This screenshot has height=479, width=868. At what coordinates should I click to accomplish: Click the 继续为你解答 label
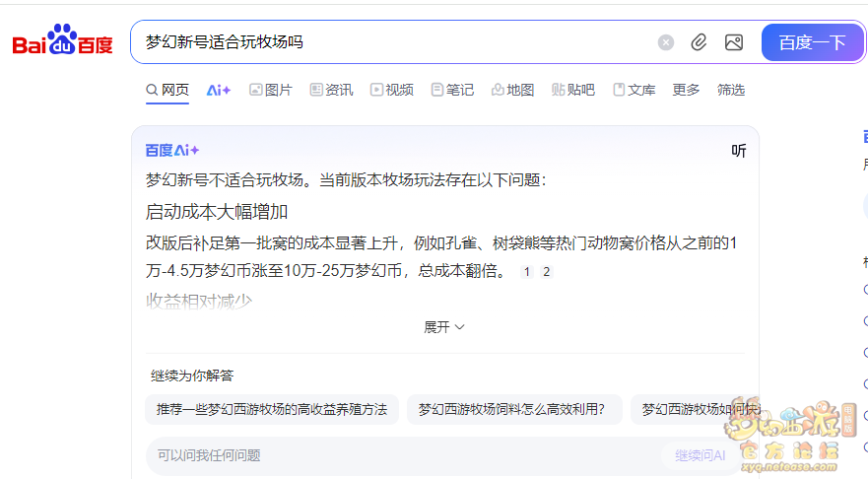tap(192, 376)
